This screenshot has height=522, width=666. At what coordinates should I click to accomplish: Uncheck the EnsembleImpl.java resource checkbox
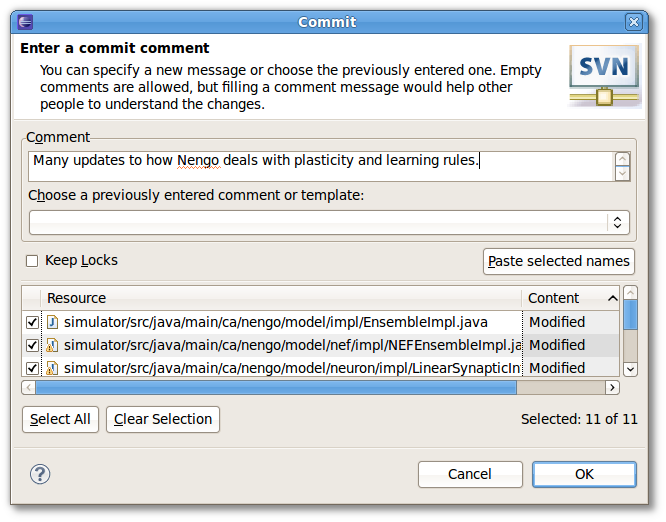tap(32, 322)
